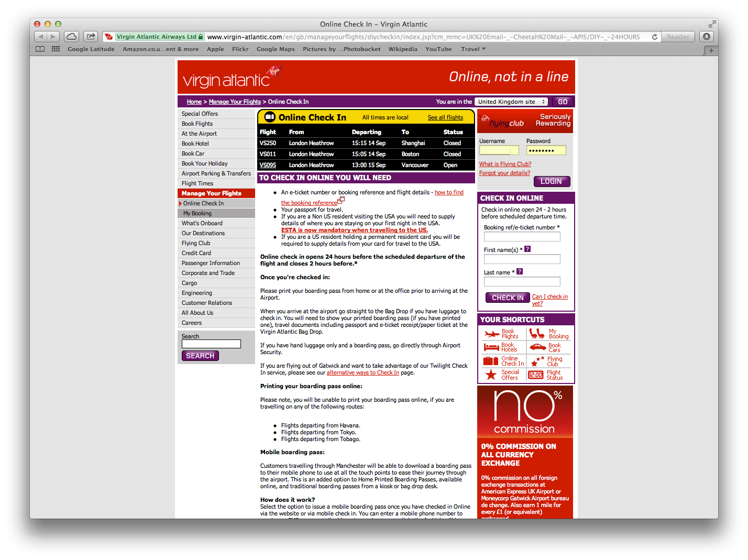748x560 pixels.
Task: Open See all flights link
Action: pyautogui.click(x=445, y=117)
